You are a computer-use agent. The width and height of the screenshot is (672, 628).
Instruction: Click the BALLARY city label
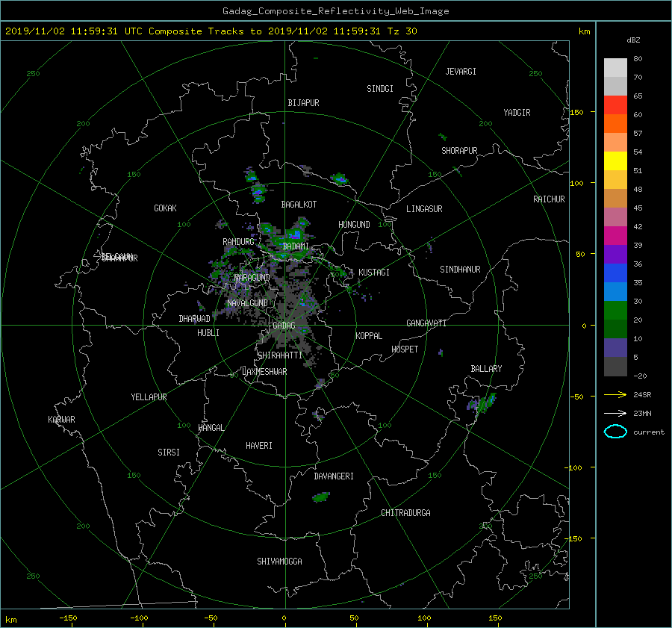pyautogui.click(x=486, y=369)
